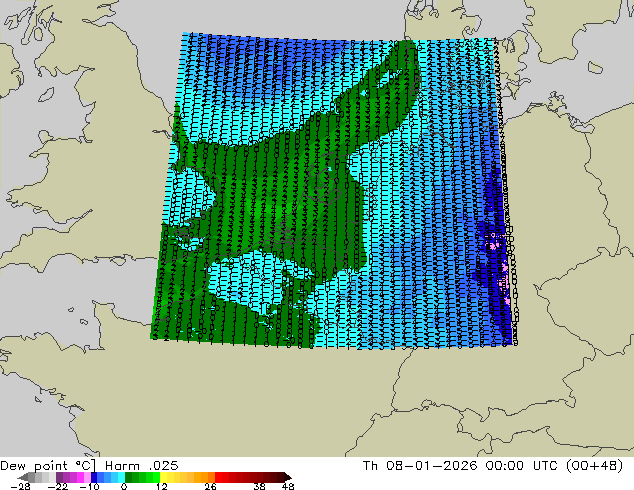This screenshot has width=634, height=490.
Task: Click the 'Dew point °C' title label
Action: tap(48, 466)
